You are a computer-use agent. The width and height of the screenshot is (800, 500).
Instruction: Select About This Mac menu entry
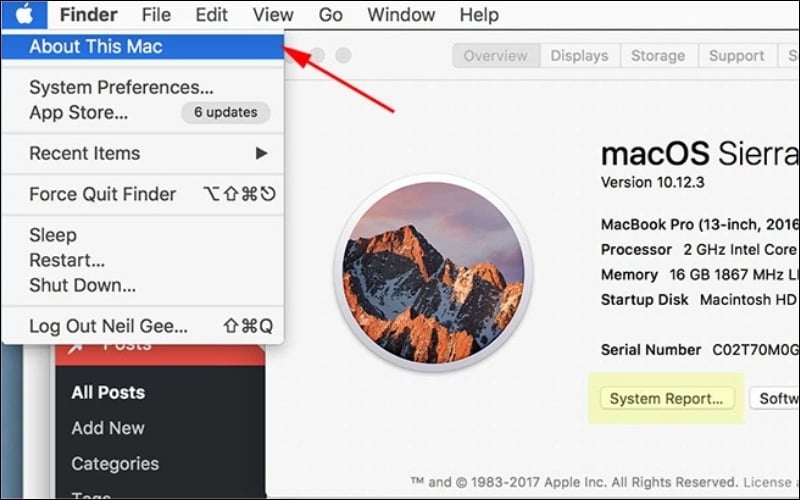tap(142, 46)
